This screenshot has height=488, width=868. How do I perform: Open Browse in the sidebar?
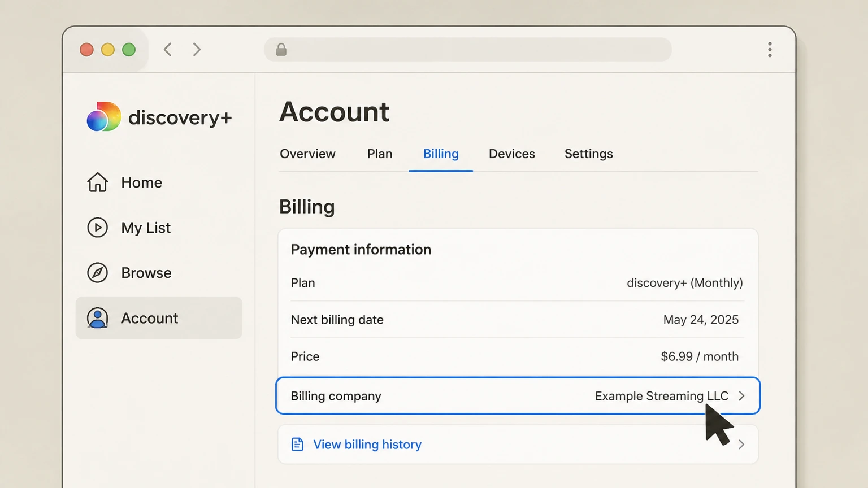click(159, 273)
